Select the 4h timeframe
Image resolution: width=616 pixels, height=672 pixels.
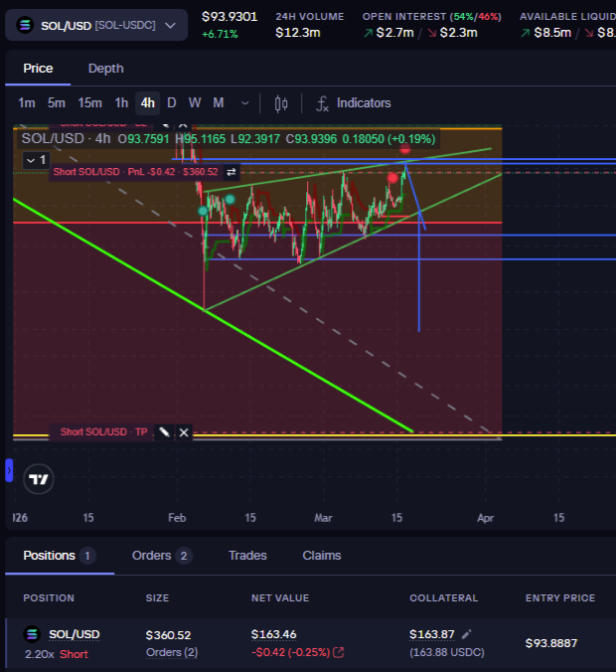148,102
